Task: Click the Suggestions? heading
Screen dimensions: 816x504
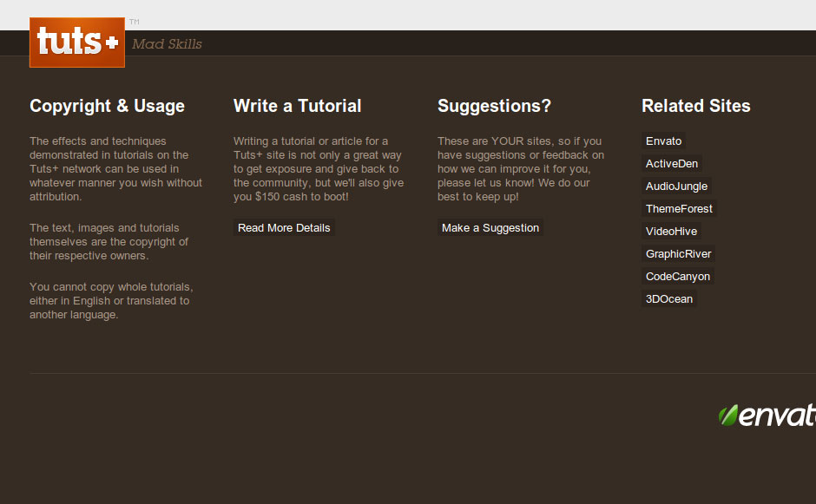Action: coord(494,106)
